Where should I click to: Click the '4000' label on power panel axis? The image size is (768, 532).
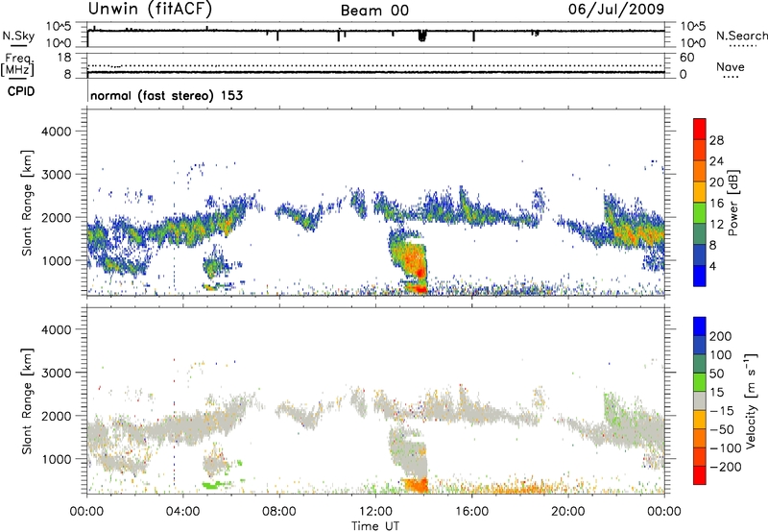[x=56, y=132]
